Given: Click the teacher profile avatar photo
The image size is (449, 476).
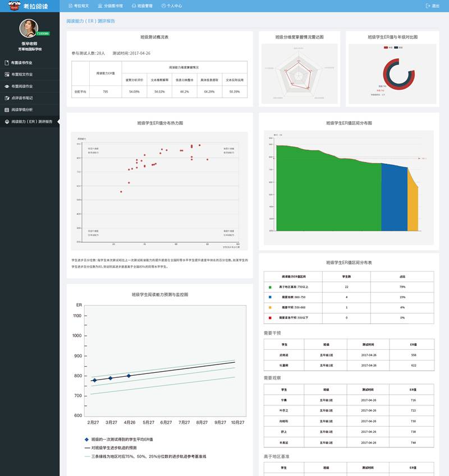Looking at the screenshot, I should click(29, 28).
